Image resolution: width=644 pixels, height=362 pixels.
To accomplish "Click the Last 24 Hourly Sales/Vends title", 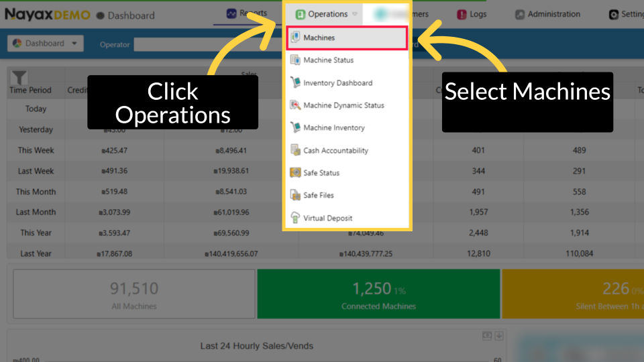I will [x=257, y=346].
